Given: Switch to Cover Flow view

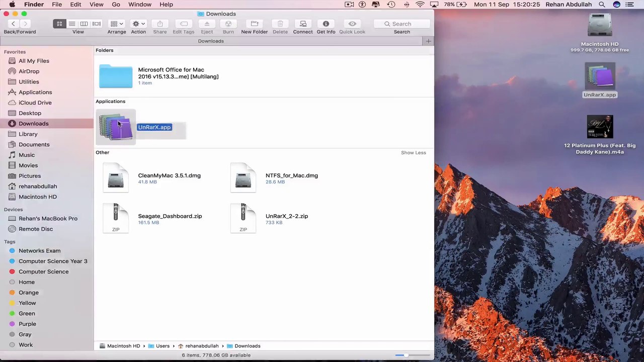Looking at the screenshot, I should click(97, 24).
